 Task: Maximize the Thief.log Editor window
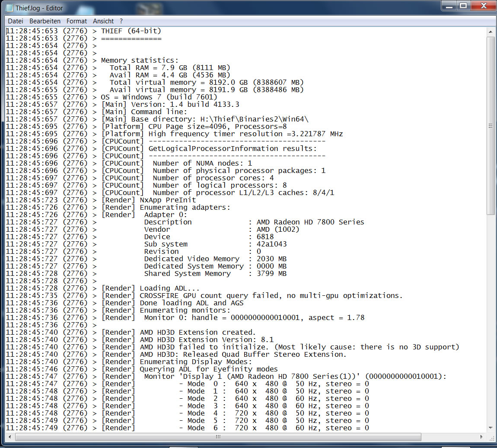[x=463, y=6]
